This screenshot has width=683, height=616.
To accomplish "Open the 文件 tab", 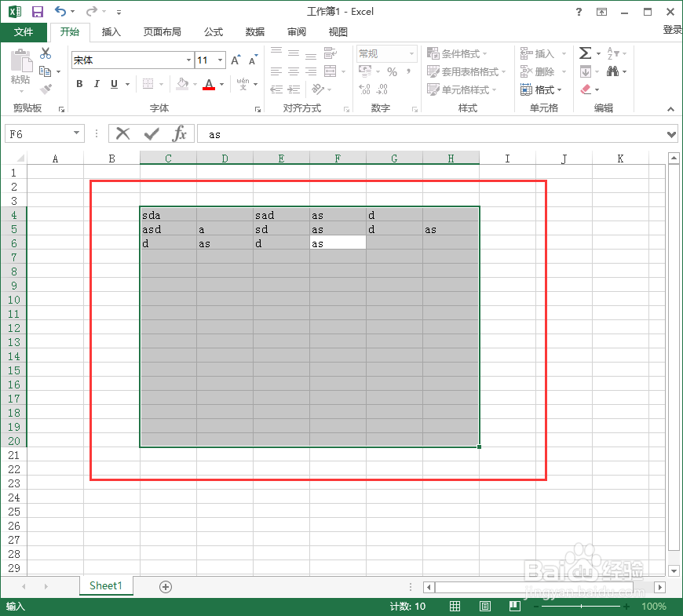I will (x=24, y=31).
